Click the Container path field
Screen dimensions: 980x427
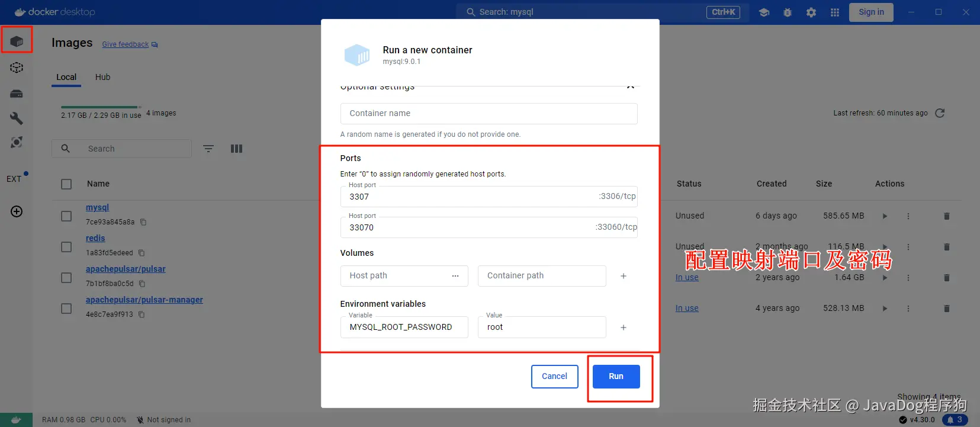[x=542, y=276]
